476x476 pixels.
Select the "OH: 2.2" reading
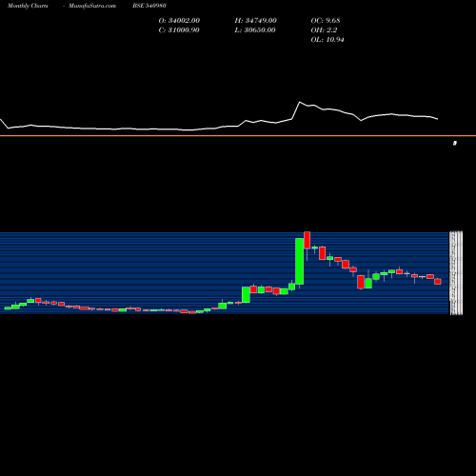pyautogui.click(x=324, y=30)
